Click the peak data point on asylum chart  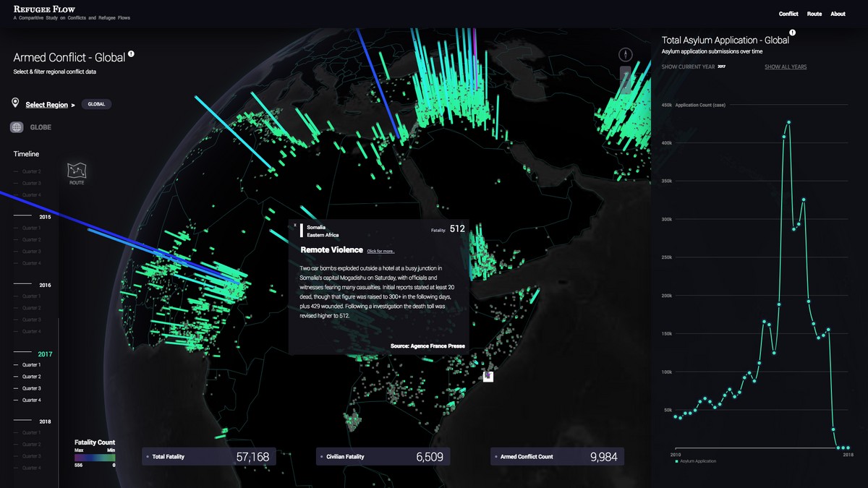click(788, 122)
